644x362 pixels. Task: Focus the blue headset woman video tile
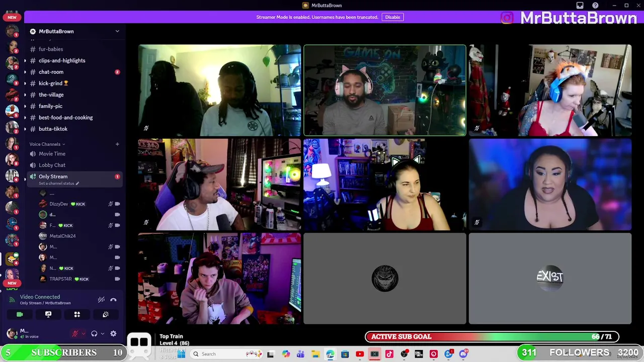click(550, 90)
